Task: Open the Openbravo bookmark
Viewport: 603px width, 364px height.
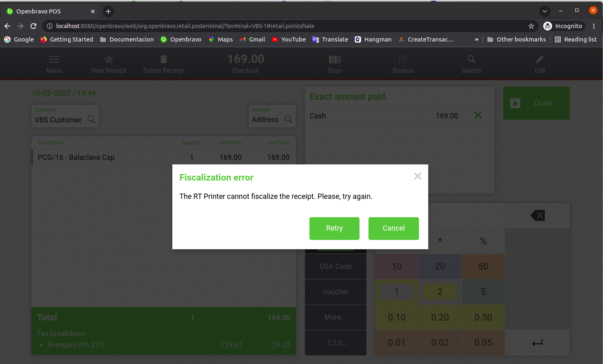Action: point(181,39)
